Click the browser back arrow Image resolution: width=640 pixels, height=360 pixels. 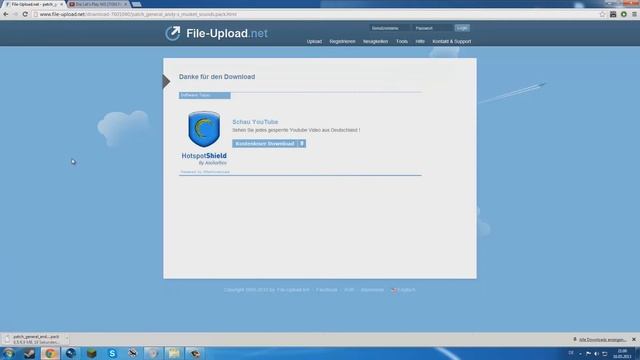(6, 14)
